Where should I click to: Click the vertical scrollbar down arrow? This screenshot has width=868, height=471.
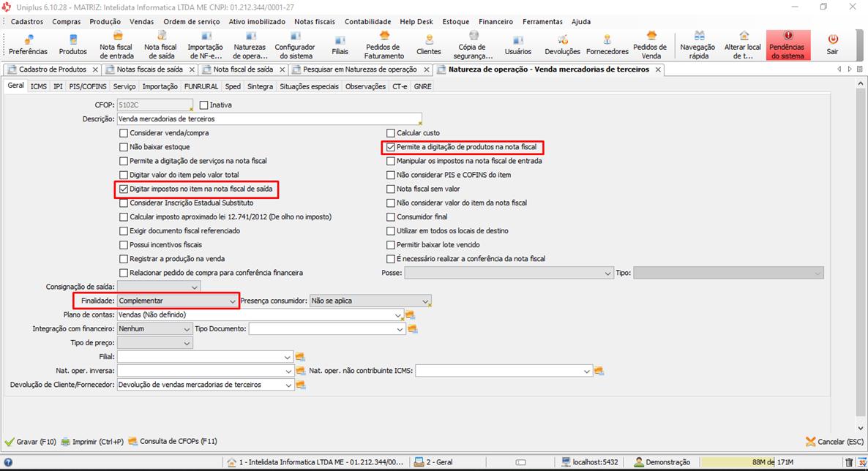coord(861,428)
